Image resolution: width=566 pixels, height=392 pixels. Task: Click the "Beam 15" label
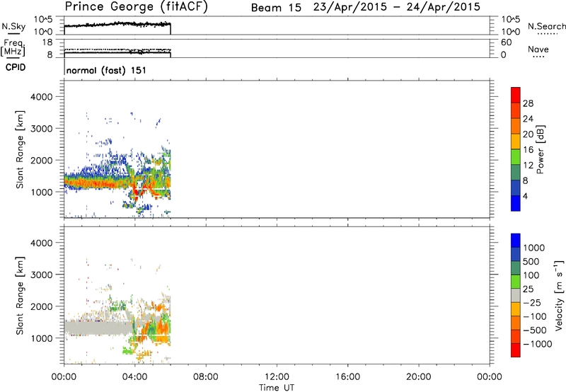276,8
